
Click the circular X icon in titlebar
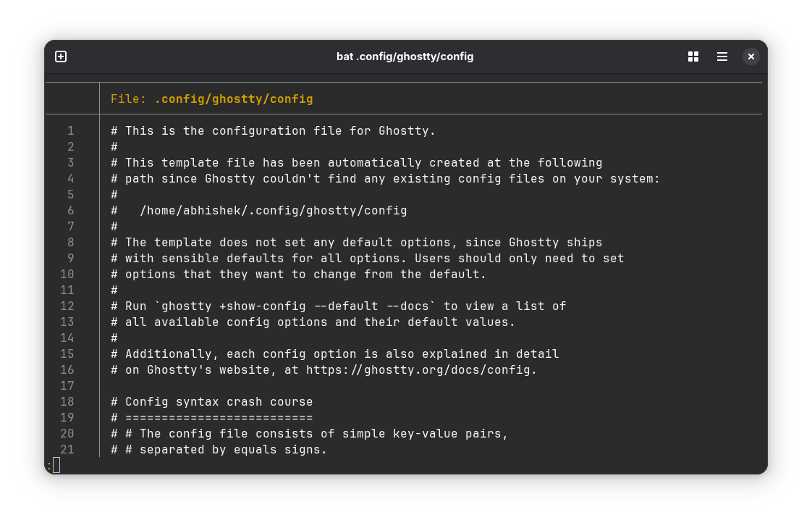click(750, 56)
